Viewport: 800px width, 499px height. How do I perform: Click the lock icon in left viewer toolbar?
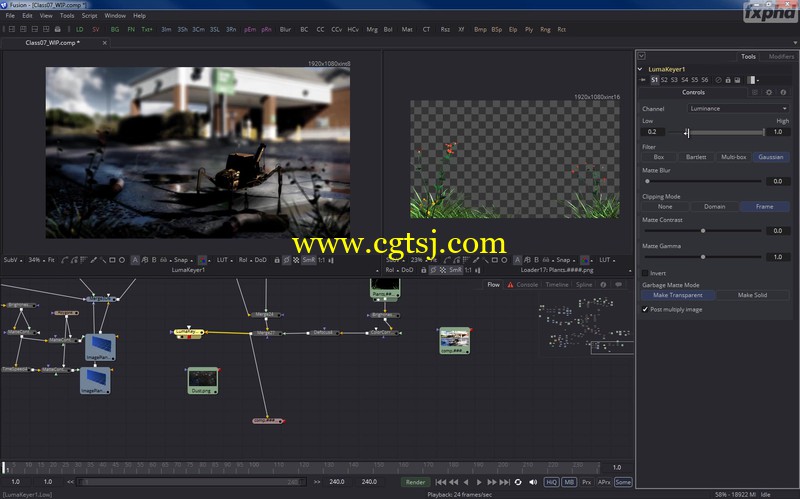click(x=277, y=260)
